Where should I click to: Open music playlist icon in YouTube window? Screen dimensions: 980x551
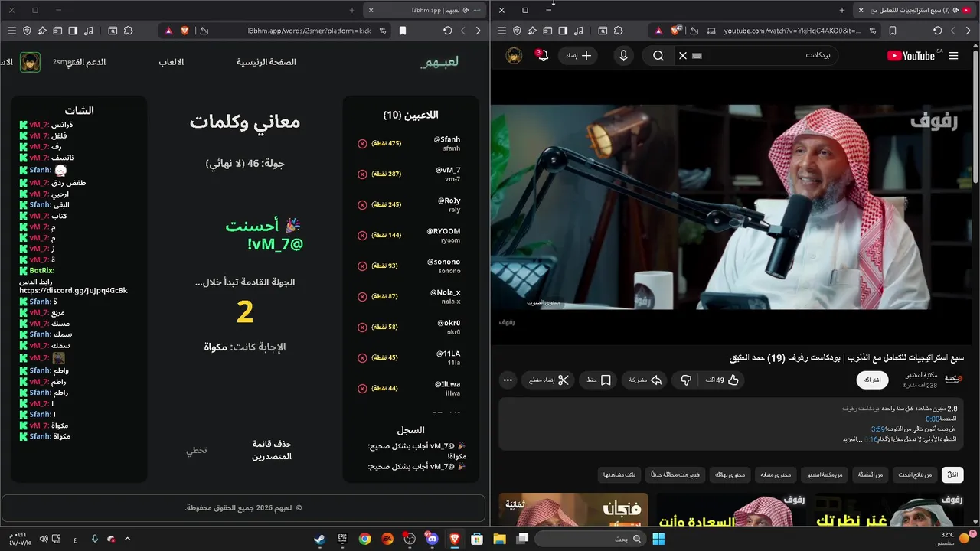[x=579, y=31]
